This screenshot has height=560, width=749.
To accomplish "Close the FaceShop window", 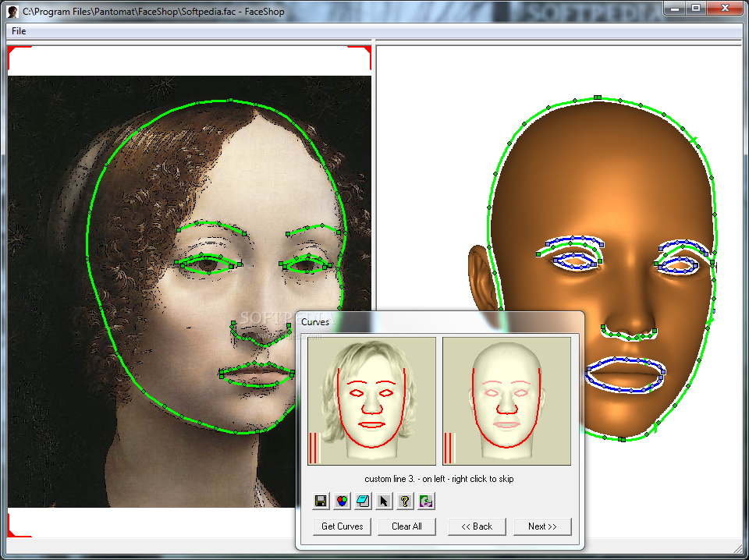I will [x=725, y=8].
